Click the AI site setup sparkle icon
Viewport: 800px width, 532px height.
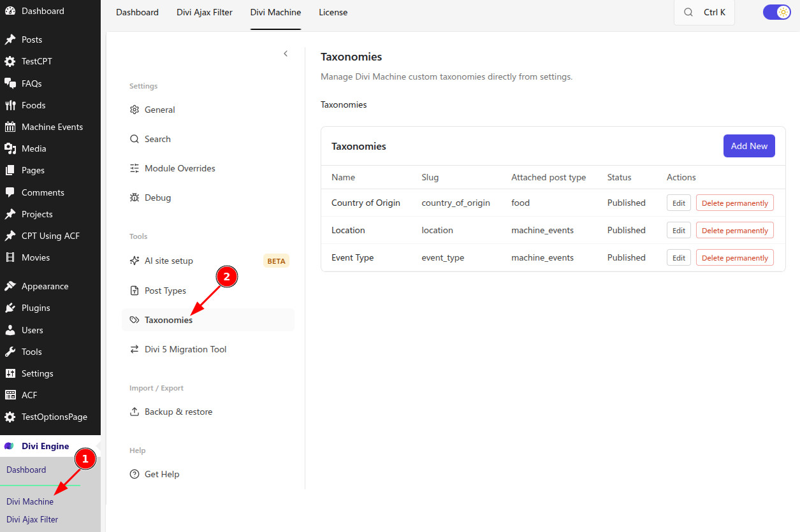pos(135,261)
